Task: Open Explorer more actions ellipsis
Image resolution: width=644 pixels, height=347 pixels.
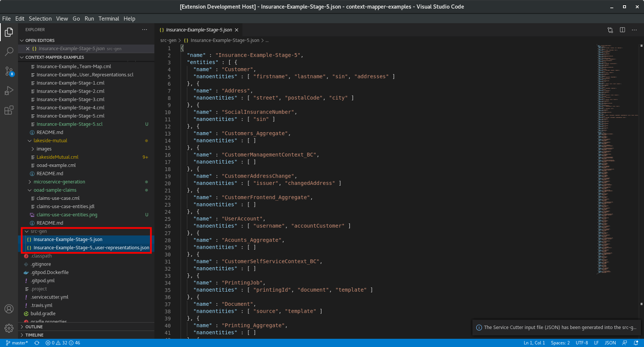Action: point(145,30)
